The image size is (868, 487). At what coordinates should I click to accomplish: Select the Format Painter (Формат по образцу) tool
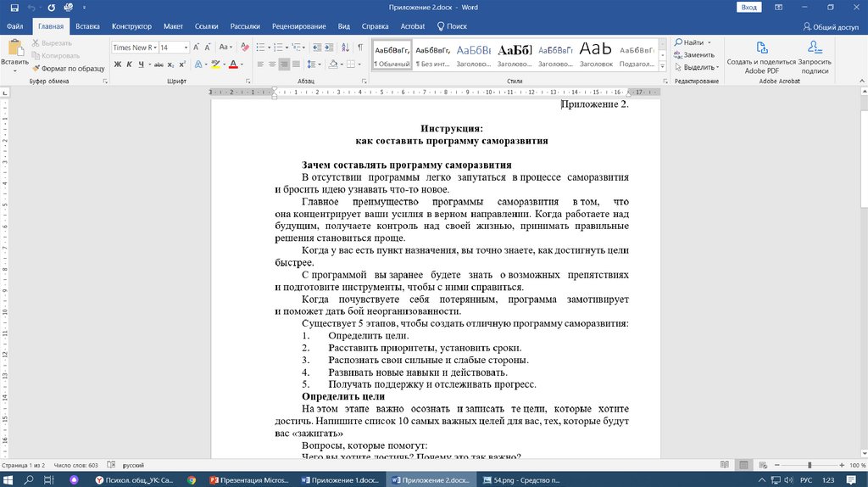pos(68,68)
